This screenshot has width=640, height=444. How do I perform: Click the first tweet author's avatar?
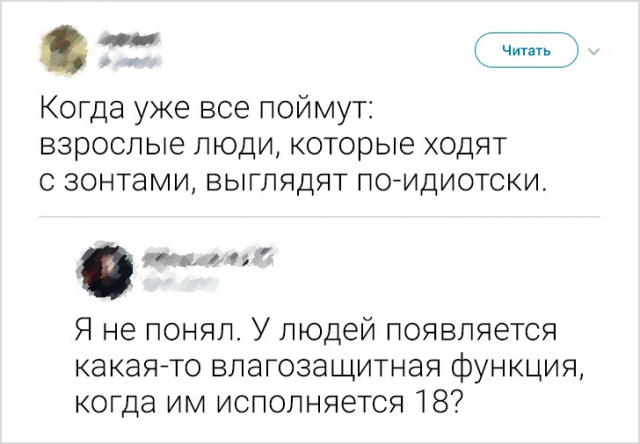coord(63,51)
